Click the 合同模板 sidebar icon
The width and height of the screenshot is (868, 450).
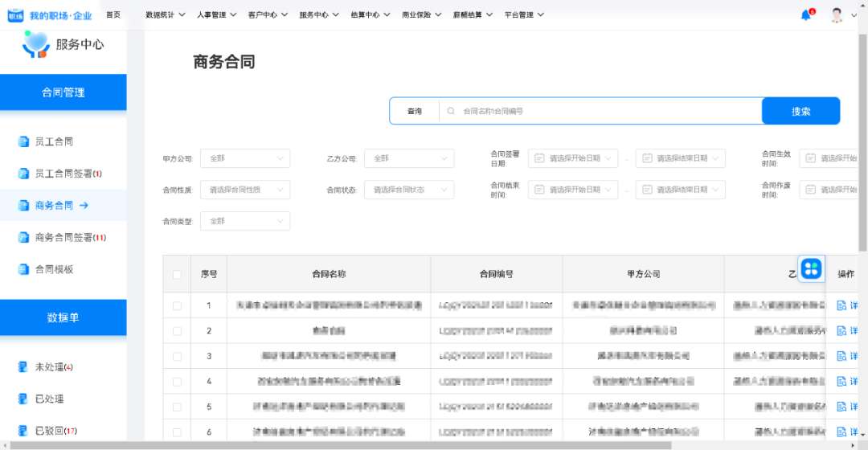[23, 269]
